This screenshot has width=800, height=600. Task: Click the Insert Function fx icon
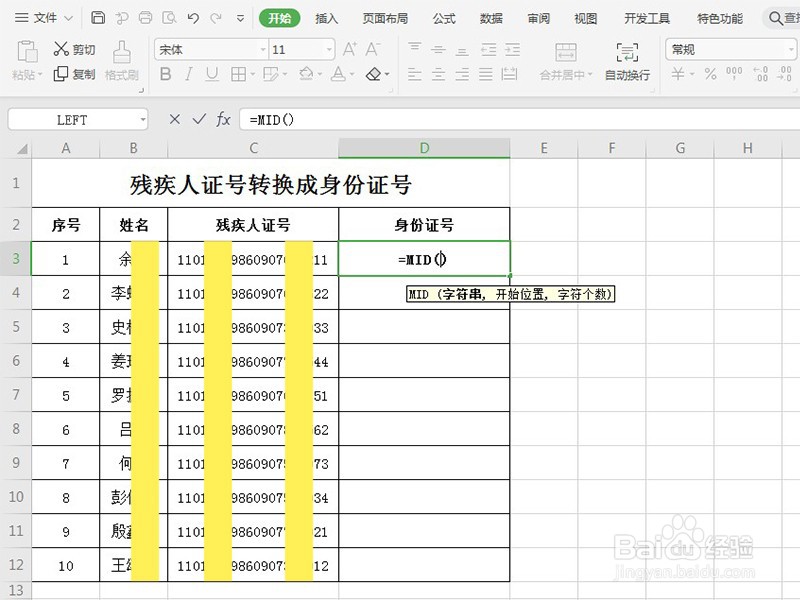pos(222,119)
